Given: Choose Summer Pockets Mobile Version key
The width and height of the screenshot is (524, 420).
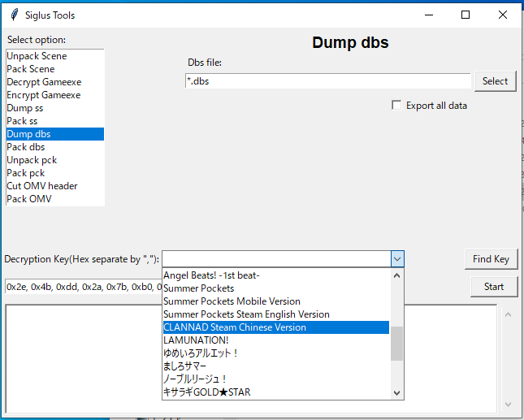Looking at the screenshot, I should [x=276, y=301].
